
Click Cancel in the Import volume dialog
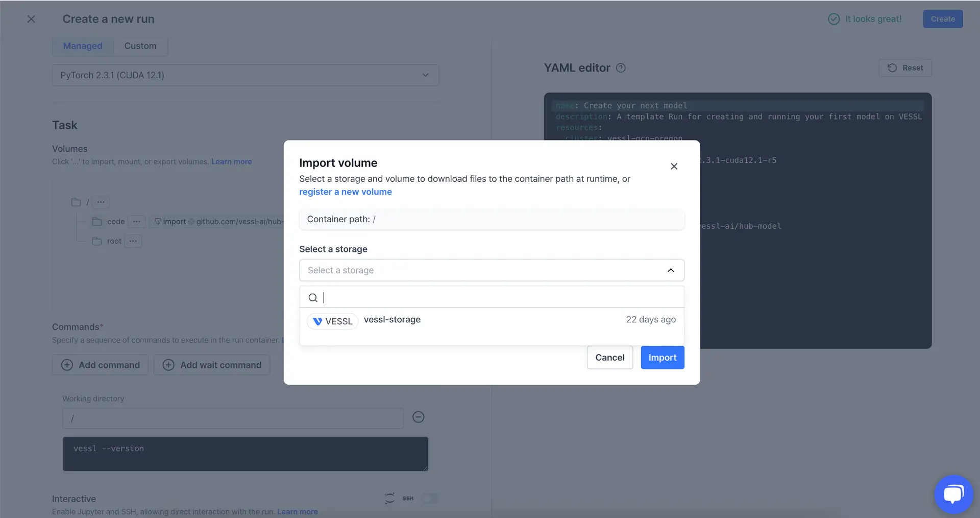[x=610, y=358]
